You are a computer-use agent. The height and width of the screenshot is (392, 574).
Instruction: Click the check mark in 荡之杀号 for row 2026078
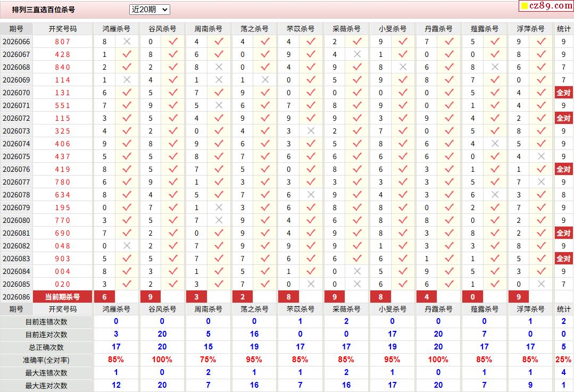(265, 195)
